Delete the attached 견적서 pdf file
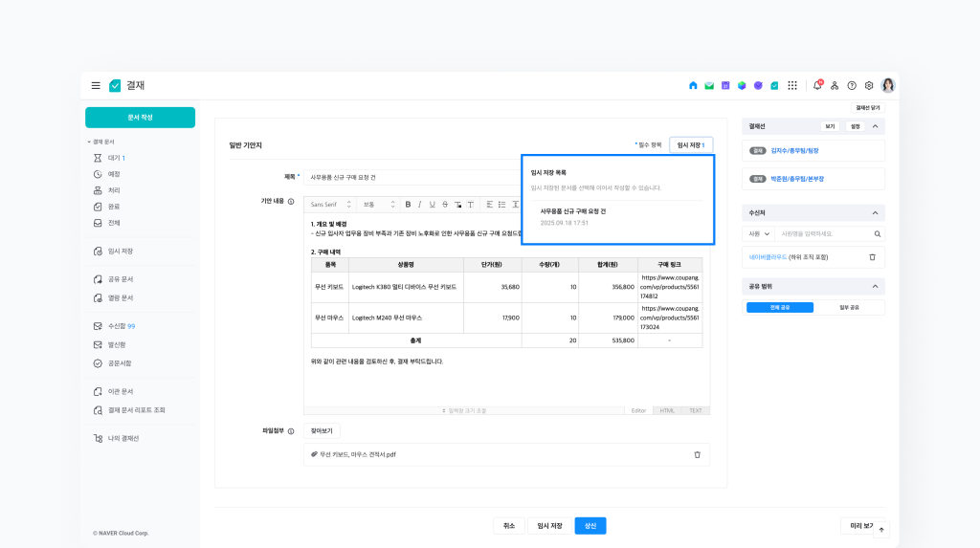 697,454
